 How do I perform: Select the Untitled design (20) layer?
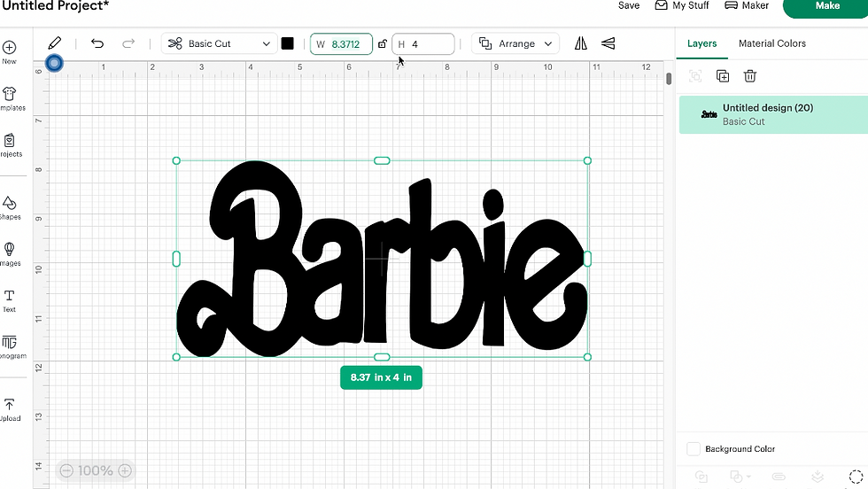[x=773, y=114]
